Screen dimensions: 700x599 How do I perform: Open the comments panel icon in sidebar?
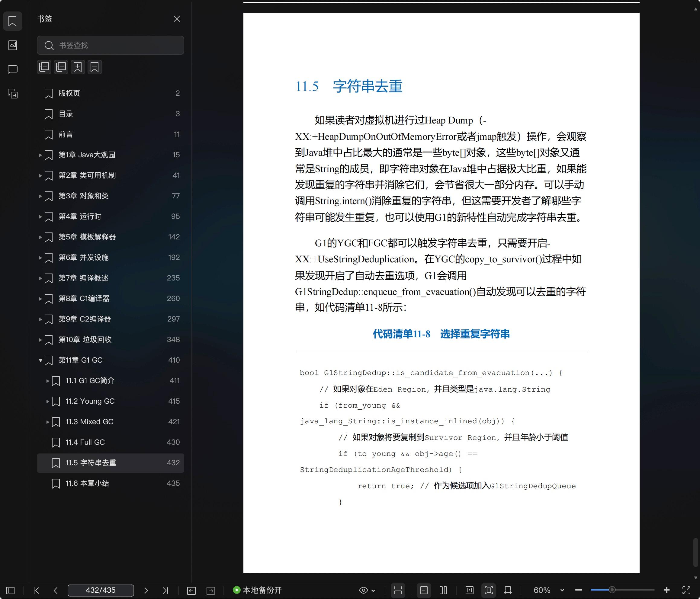point(12,69)
